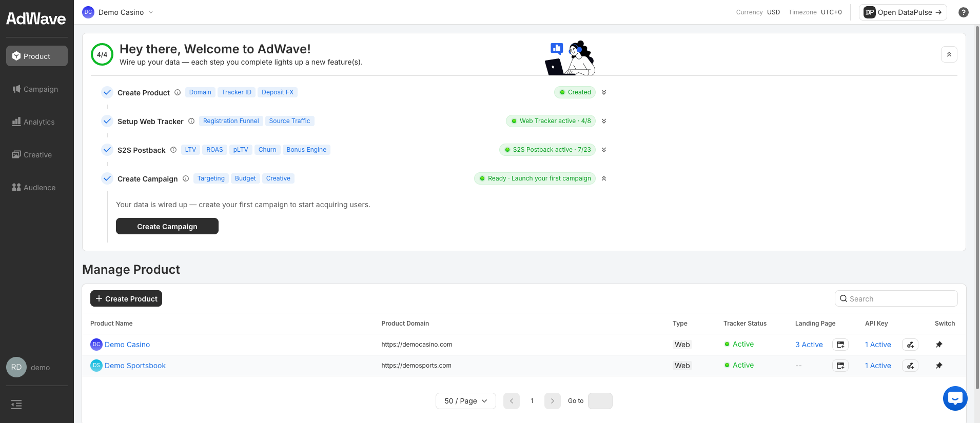Click the black Create Campaign button
Screen dimensions: 980x423
point(167,226)
